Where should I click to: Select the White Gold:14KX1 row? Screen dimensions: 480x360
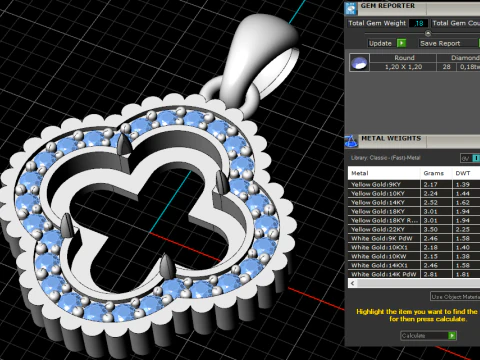[x=414, y=265]
